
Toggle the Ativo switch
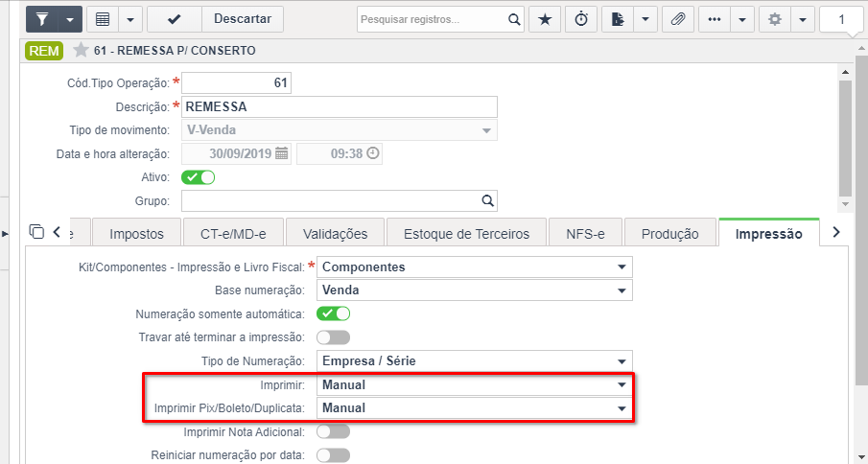point(199,177)
